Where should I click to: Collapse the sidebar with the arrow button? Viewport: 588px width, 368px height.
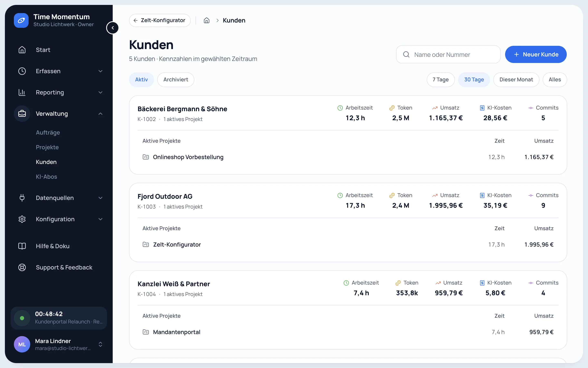[112, 28]
